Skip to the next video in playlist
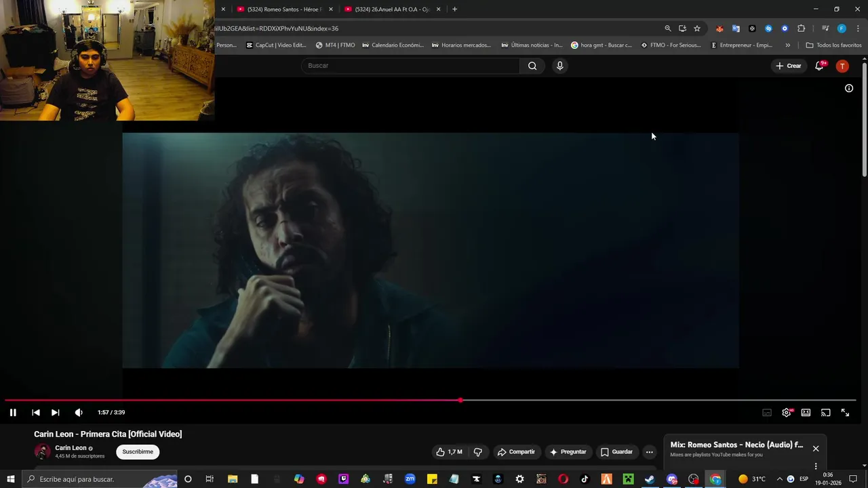Image resolution: width=868 pixels, height=488 pixels. click(x=56, y=412)
